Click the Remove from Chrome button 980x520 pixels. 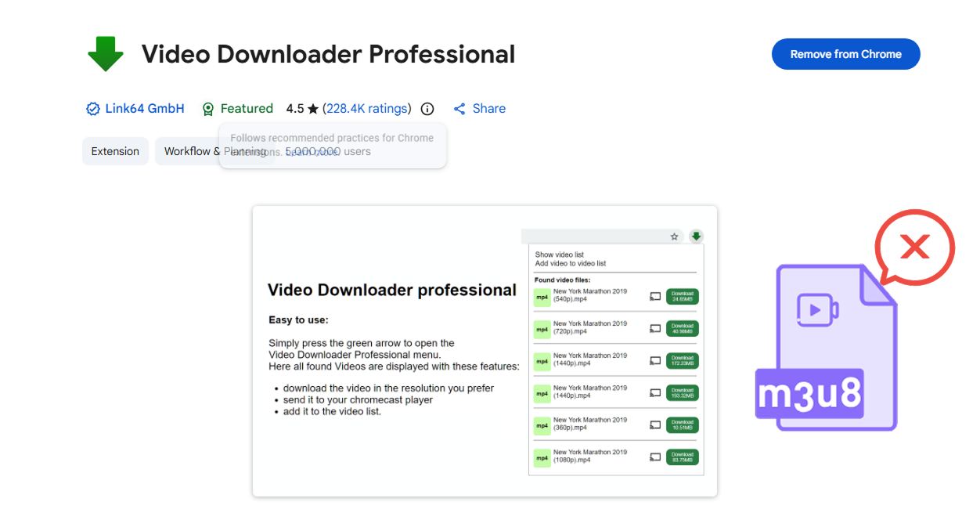[845, 54]
